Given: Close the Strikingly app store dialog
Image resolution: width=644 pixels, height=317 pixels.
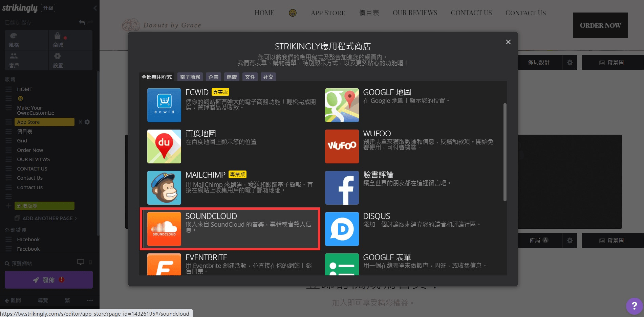Looking at the screenshot, I should 508,42.
